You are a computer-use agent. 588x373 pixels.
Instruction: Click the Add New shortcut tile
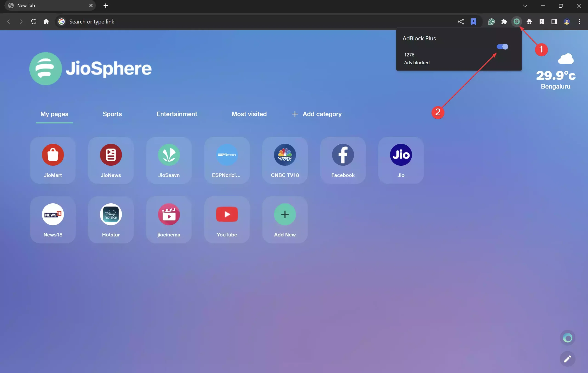coord(285,220)
